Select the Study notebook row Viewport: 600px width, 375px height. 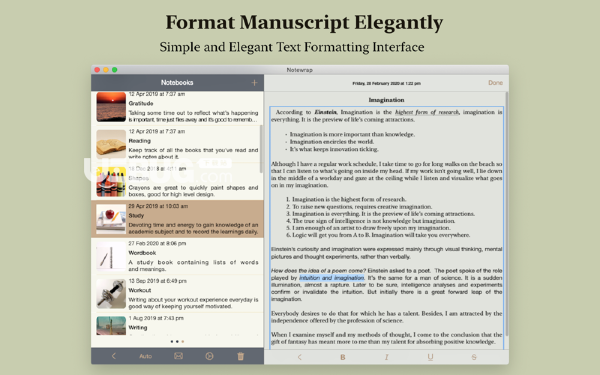[177, 219]
